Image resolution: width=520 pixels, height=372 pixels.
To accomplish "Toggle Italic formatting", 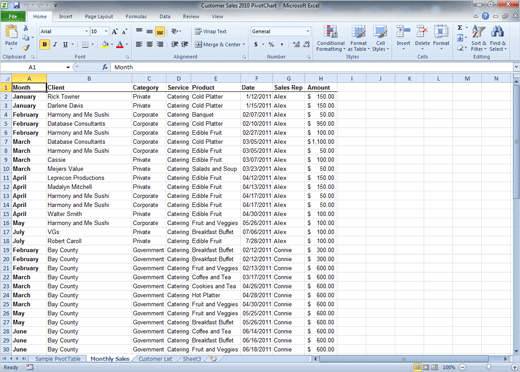I will tap(55, 44).
